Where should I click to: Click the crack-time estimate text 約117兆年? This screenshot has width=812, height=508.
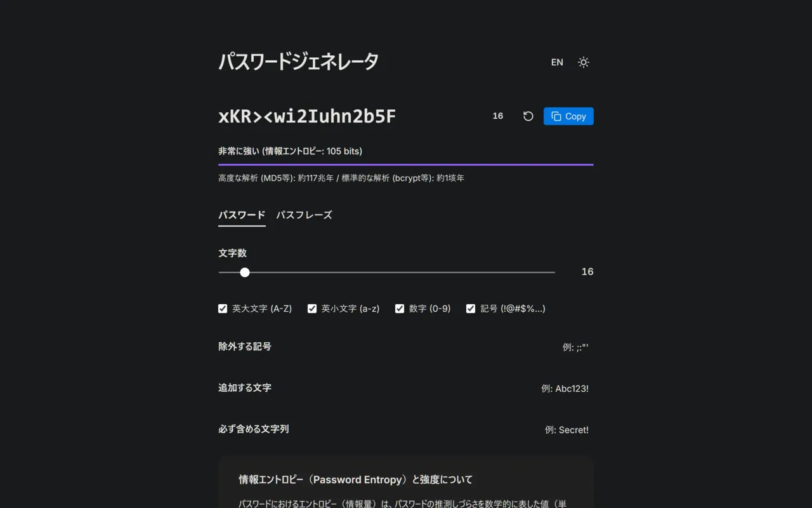point(315,178)
